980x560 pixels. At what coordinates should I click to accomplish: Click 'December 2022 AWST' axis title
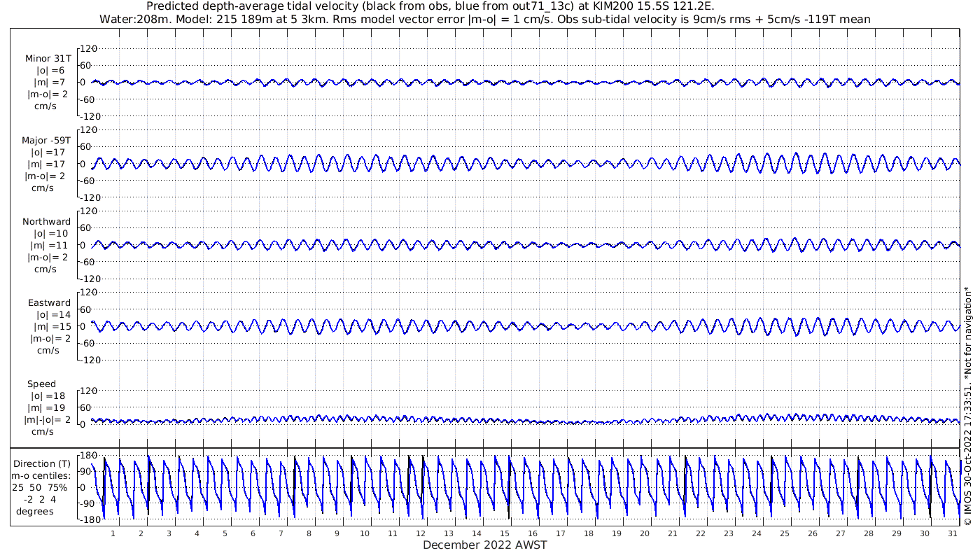pos(484,545)
